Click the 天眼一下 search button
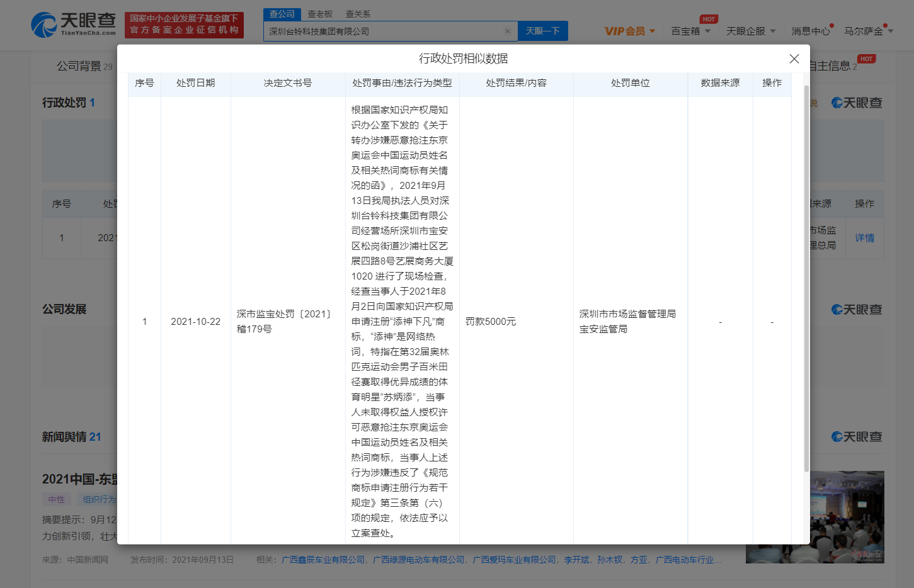This screenshot has width=914, height=588. [542, 31]
